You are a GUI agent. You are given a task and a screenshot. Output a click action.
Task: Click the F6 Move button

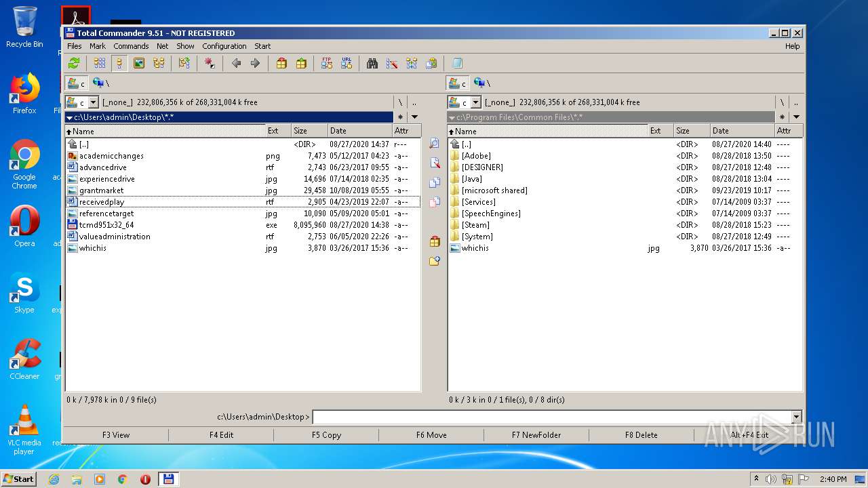(x=431, y=435)
